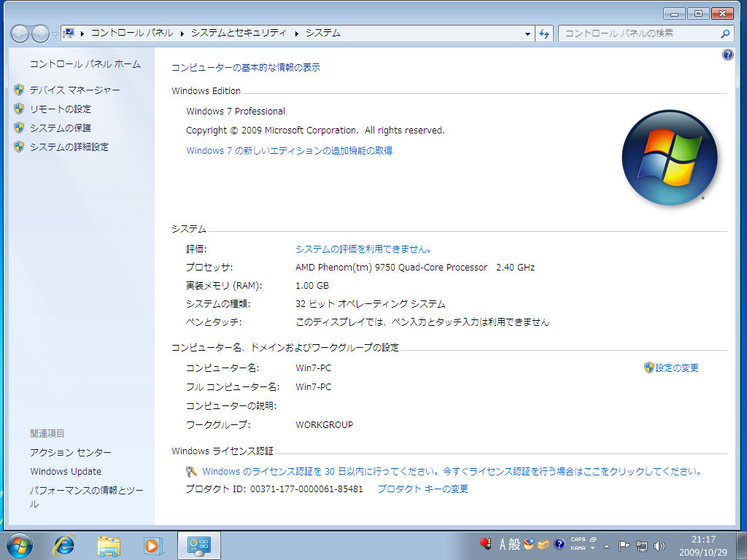Switch IME input mode via the A indicator
The height and width of the screenshot is (560, 747).
point(502,544)
